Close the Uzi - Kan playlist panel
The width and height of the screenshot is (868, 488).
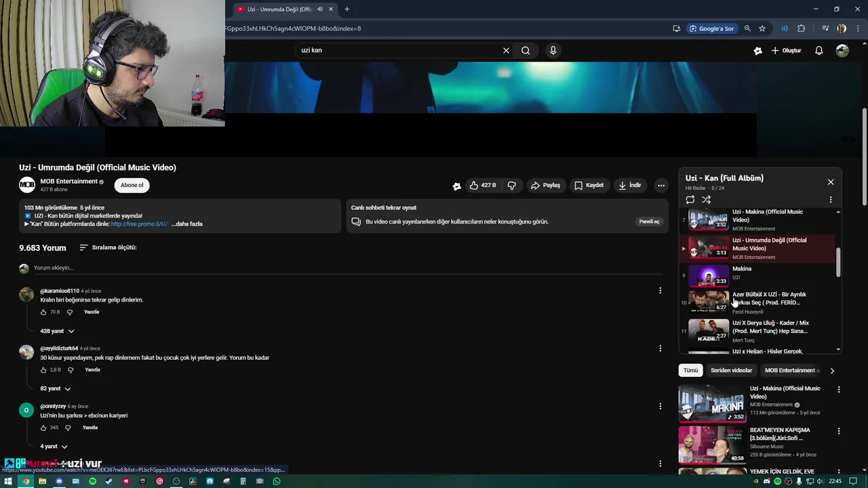coord(831,182)
